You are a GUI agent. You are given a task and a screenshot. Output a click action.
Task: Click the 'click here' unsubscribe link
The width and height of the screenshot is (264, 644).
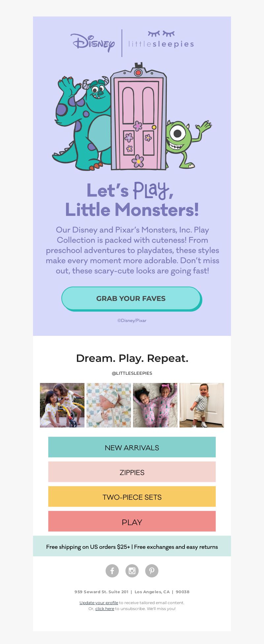[105, 609]
